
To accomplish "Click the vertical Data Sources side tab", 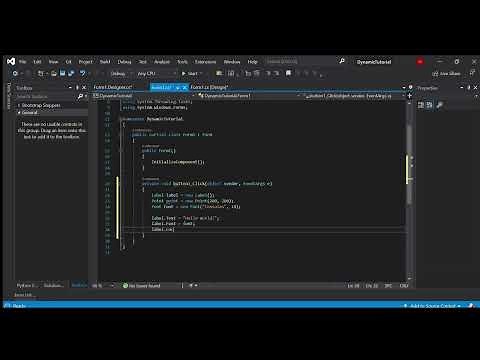I will (9, 96).
